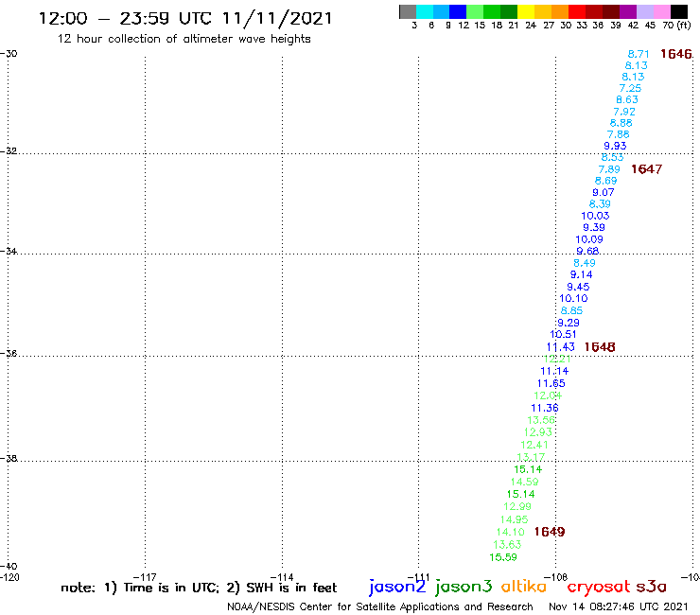This screenshot has width=700, height=615.
Task: Select the purple swatch in the color legend
Action: point(628,11)
